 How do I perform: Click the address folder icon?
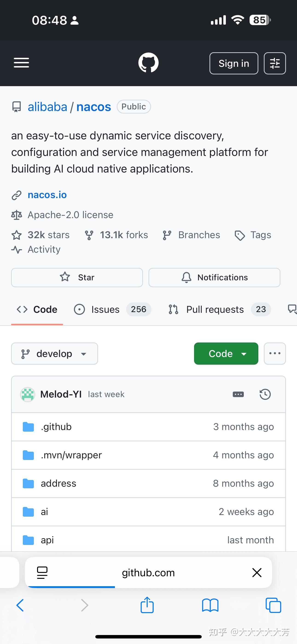click(x=28, y=483)
